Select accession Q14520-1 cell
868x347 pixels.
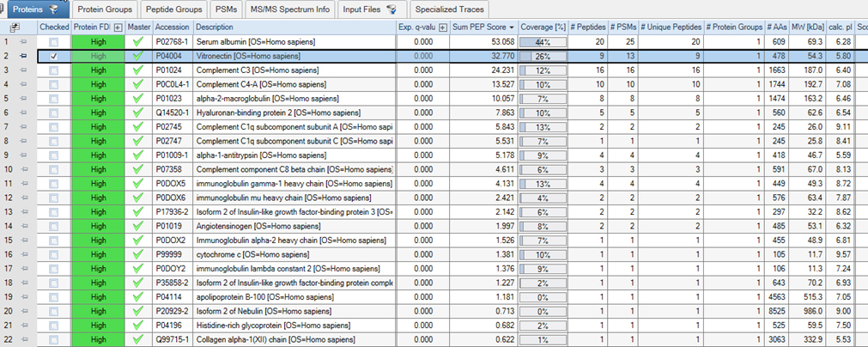click(x=173, y=113)
